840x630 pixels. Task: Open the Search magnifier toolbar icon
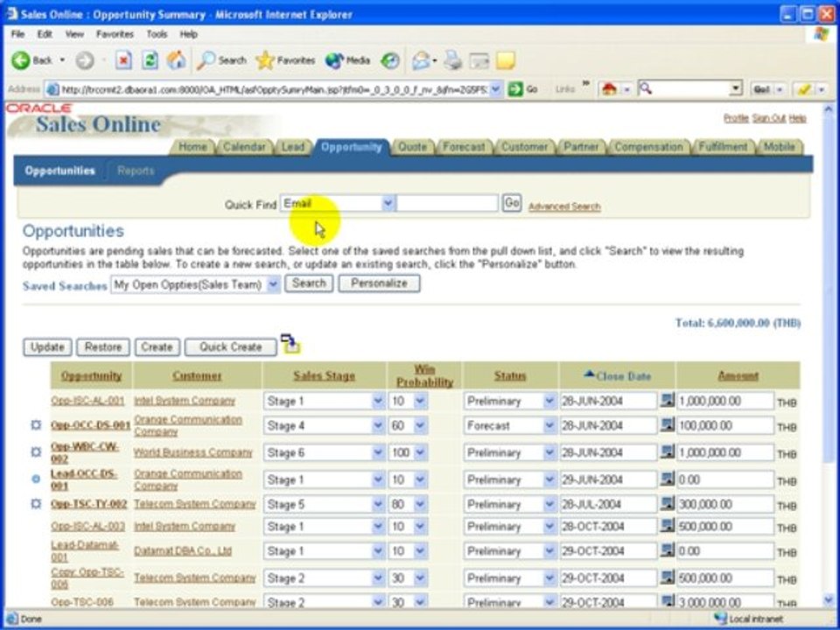click(206, 60)
